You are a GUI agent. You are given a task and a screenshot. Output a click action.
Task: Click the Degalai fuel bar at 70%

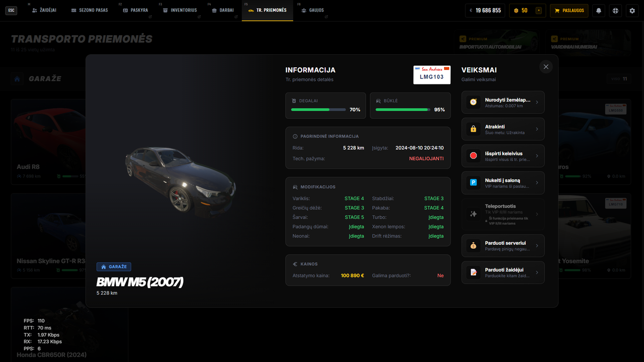[318, 110]
